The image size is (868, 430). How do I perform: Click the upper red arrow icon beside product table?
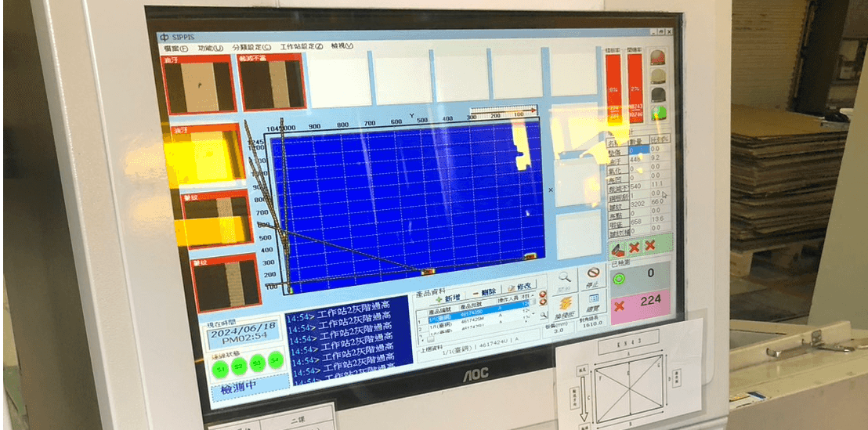tap(542, 294)
